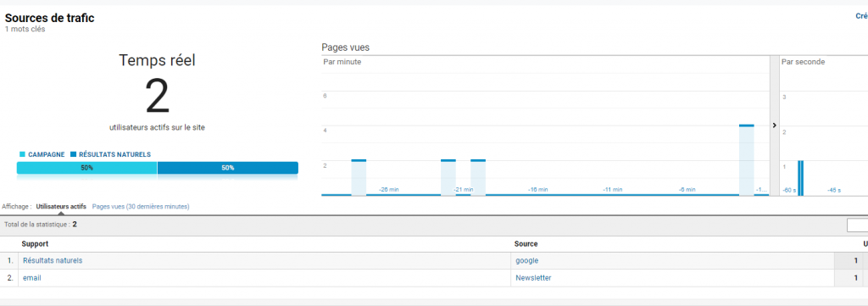Viewport: 868px width, 306px height.
Task: Switch to Pages vues (30 dernières minutes)
Action: tap(141, 206)
